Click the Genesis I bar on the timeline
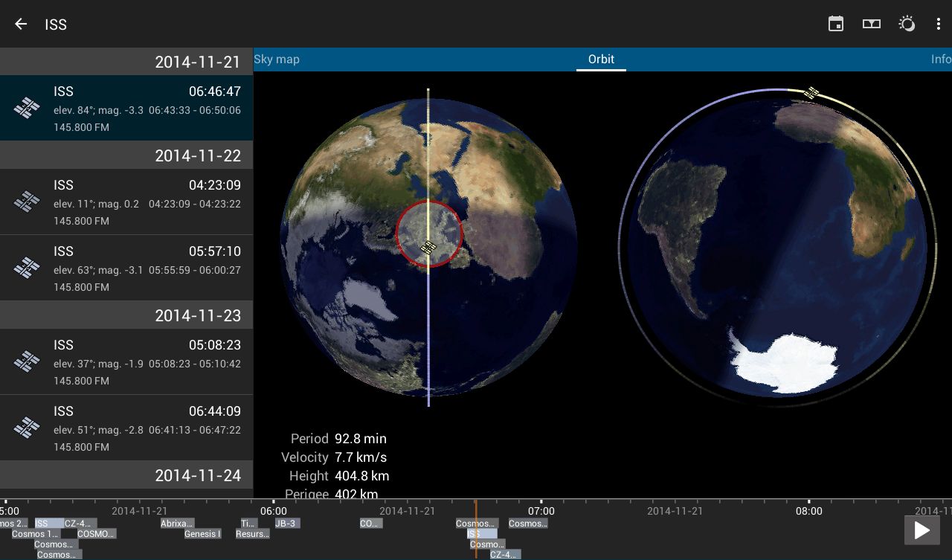 (202, 534)
